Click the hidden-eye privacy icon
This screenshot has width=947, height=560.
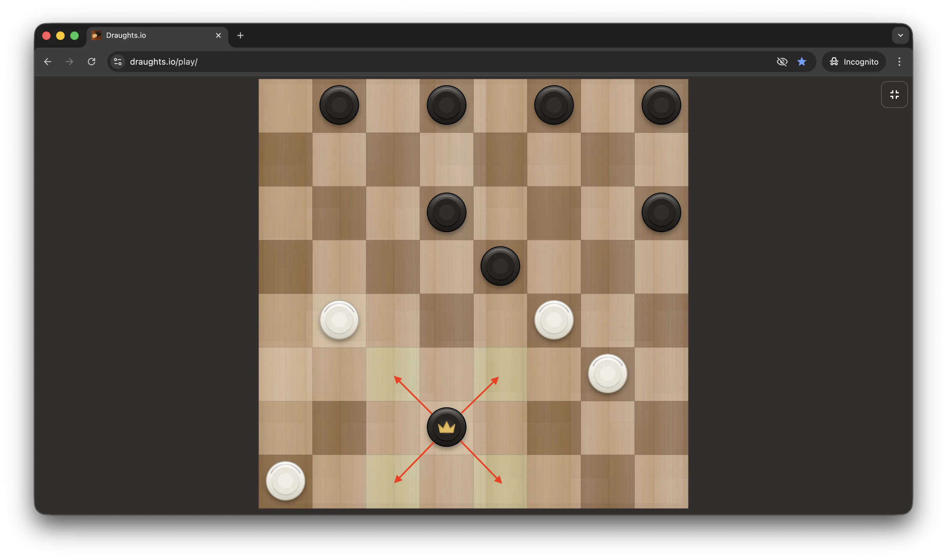click(782, 62)
